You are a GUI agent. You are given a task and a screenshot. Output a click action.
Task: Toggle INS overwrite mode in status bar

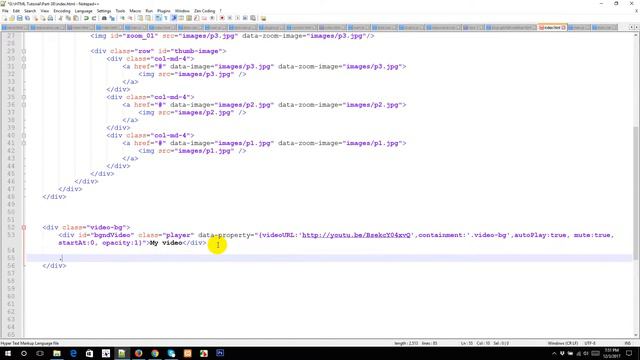[628, 343]
